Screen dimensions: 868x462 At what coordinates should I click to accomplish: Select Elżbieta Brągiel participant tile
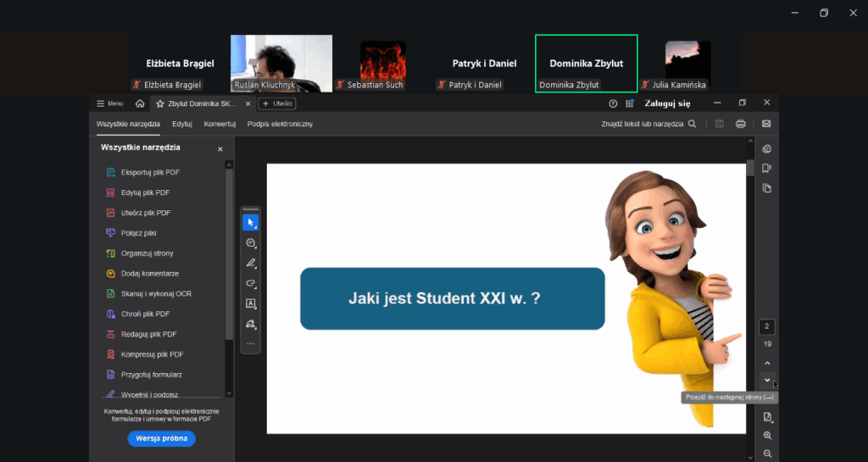point(180,64)
